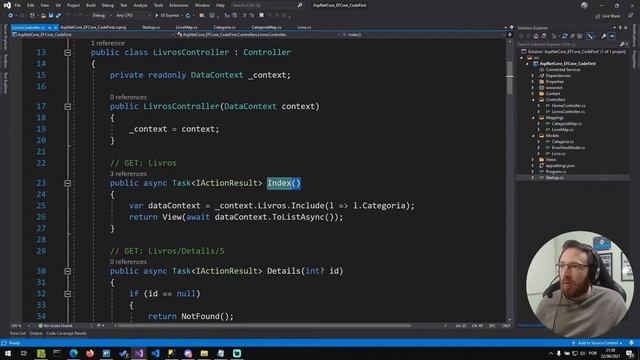
Task: Click the Sync with Active Document icon
Action: click(x=565, y=36)
